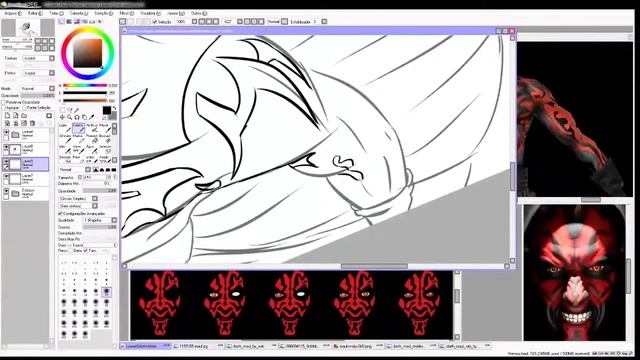This screenshot has height=360, width=640.
Task: Open the Janela menu
Action: (176, 13)
